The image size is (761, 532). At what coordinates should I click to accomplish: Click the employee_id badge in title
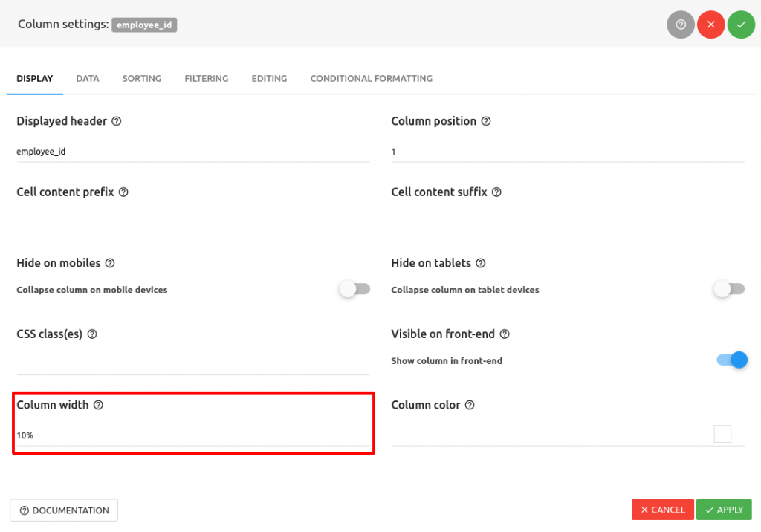click(x=144, y=25)
